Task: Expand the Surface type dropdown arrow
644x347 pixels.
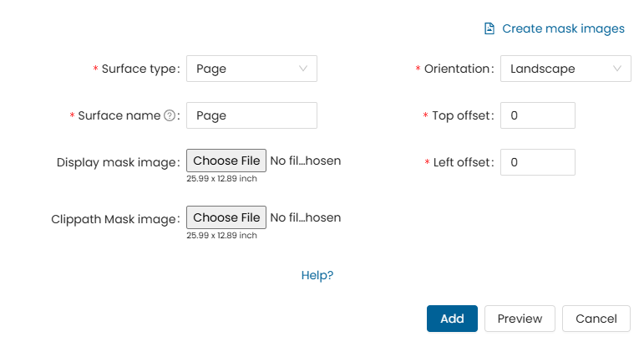Action: pos(303,69)
